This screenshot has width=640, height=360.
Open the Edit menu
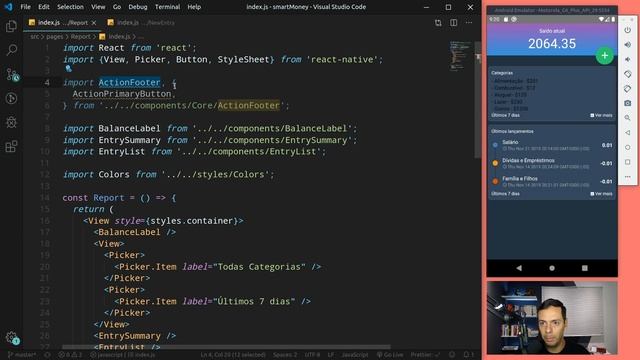(44, 7)
